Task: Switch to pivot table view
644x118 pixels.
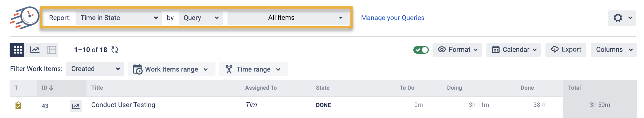Action: (x=51, y=50)
